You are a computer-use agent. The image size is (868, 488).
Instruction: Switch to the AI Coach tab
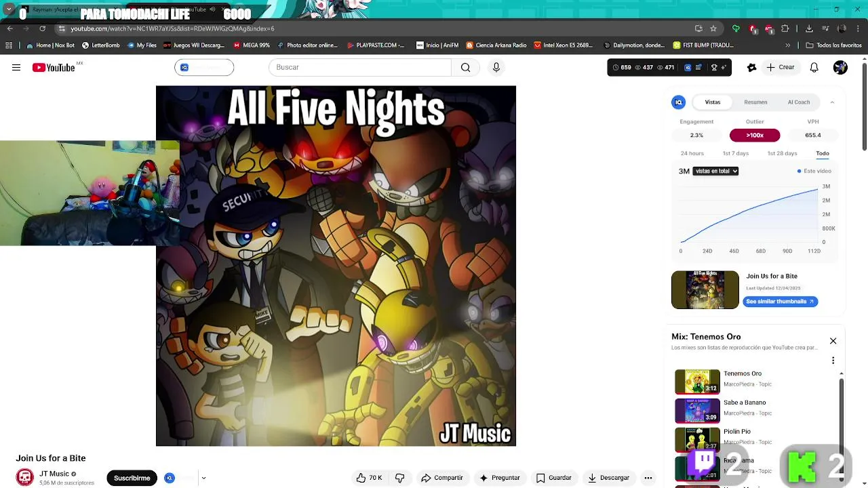pyautogui.click(x=799, y=102)
